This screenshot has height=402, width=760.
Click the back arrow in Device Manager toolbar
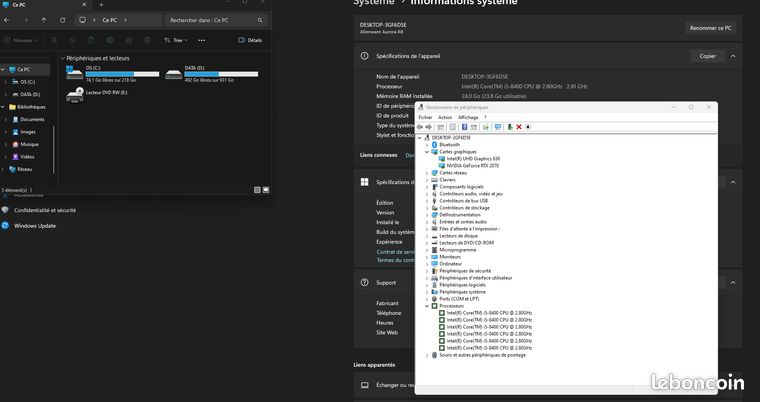[420, 127]
